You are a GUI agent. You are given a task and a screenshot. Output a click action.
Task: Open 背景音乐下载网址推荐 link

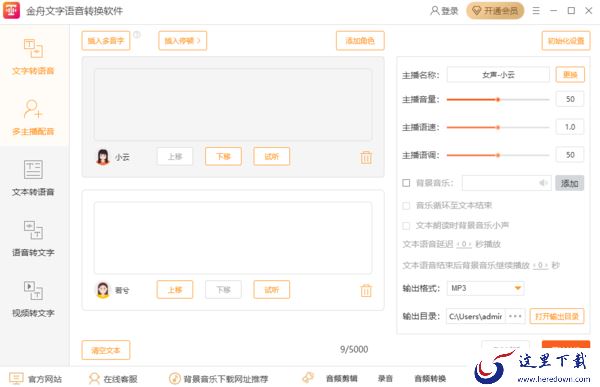(x=218, y=379)
